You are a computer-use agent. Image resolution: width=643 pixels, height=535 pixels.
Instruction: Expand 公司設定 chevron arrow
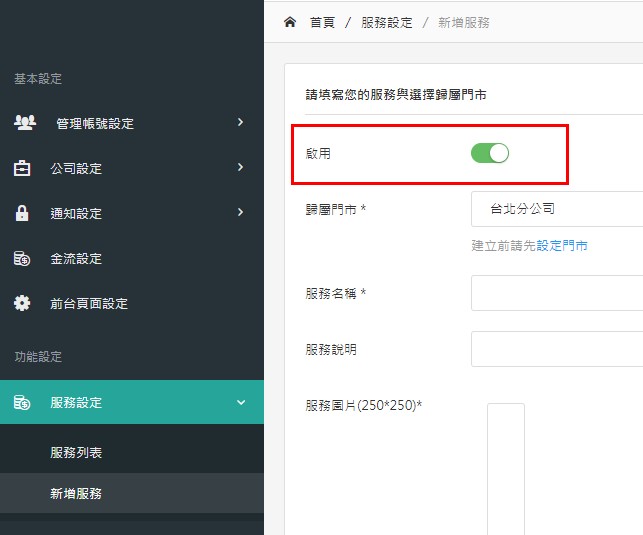[240, 167]
